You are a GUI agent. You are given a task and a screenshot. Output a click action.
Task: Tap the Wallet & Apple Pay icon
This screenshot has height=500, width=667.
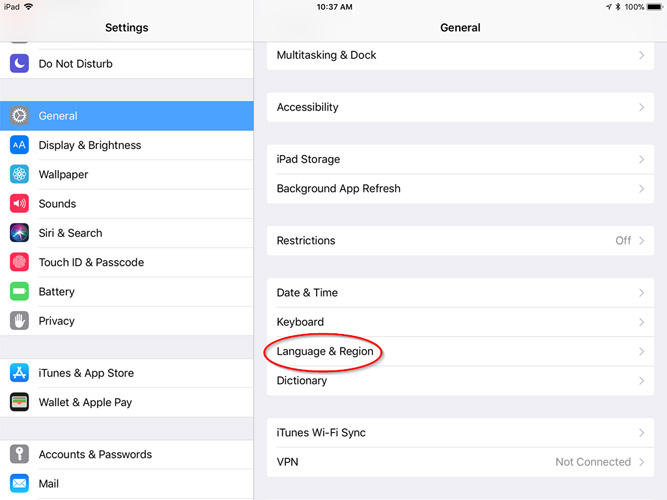tap(19, 402)
